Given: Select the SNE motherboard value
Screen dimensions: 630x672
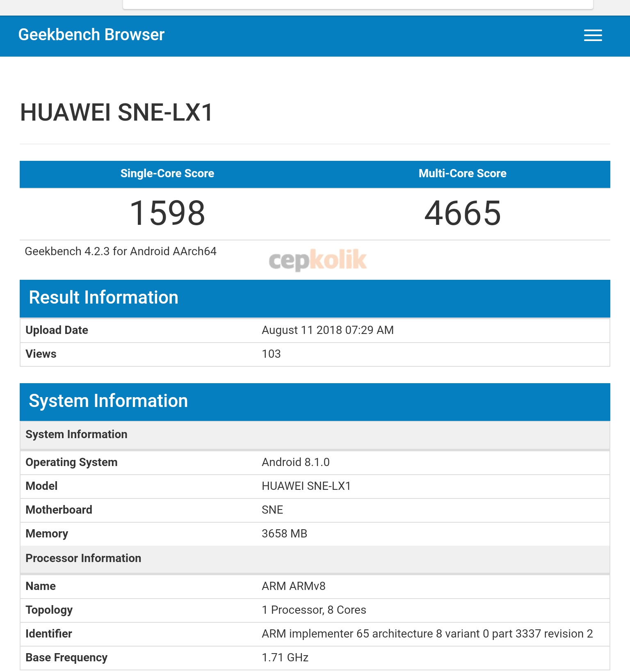Looking at the screenshot, I should click(272, 510).
